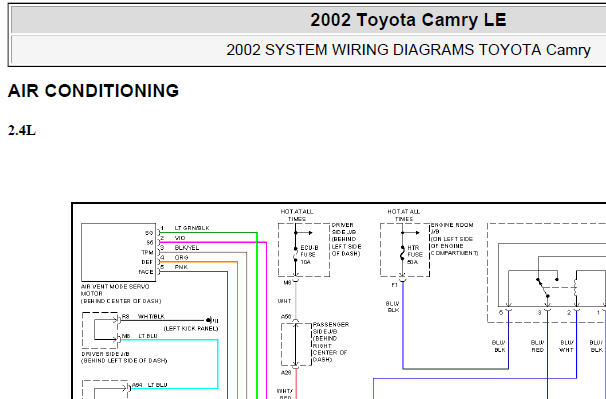The image size is (606, 399).
Task: Click 'LT BLU' label beside connector N8
Action: [148, 336]
